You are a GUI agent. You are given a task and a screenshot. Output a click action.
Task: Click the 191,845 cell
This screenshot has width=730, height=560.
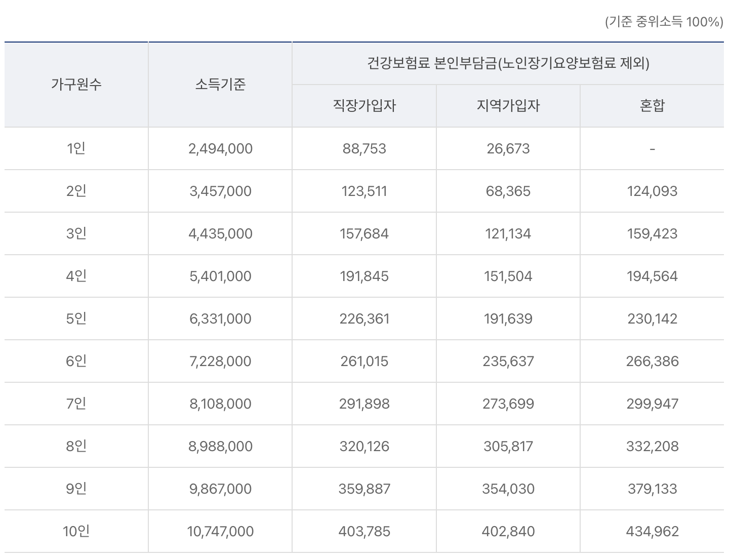click(364, 276)
